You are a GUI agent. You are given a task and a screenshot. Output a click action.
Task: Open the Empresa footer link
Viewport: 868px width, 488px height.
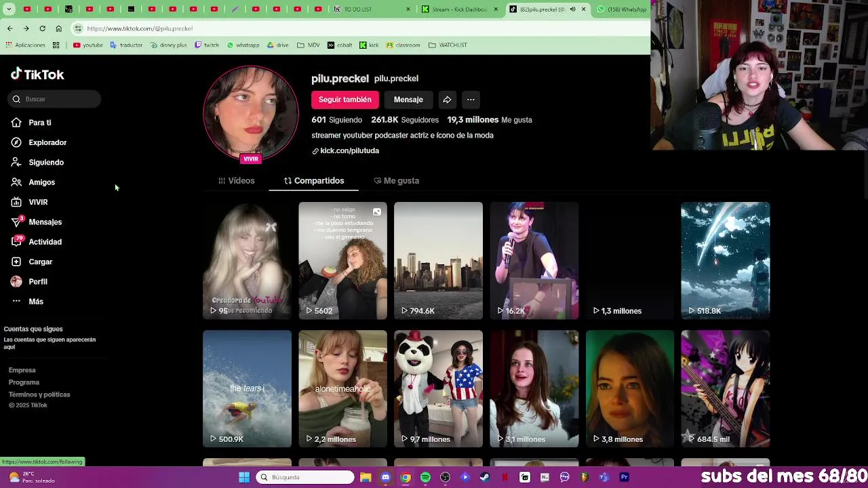tap(22, 370)
